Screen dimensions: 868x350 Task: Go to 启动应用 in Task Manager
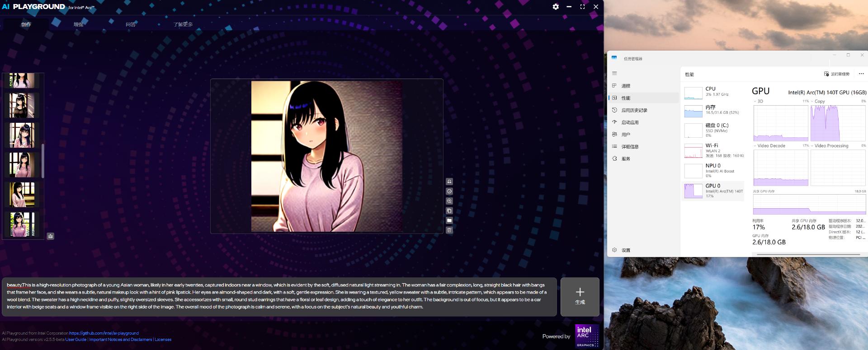point(643,122)
